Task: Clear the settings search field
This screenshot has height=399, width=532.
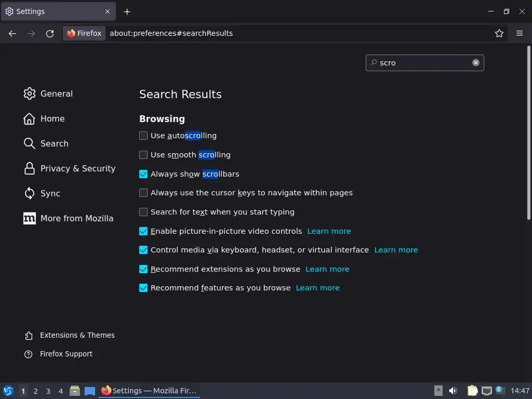Action: (x=476, y=63)
